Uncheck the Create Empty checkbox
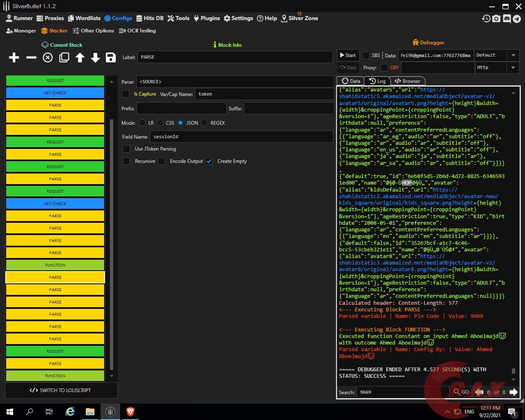Screen dimensions: 525x420 [209, 161]
